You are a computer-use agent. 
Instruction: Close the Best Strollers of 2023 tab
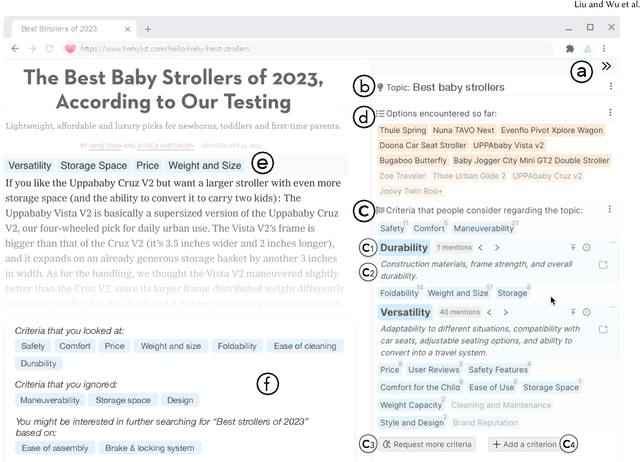tap(125, 29)
